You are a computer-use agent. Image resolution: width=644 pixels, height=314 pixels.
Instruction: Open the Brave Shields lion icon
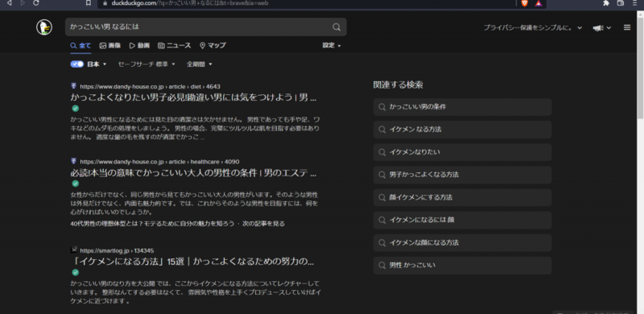[x=525, y=3]
